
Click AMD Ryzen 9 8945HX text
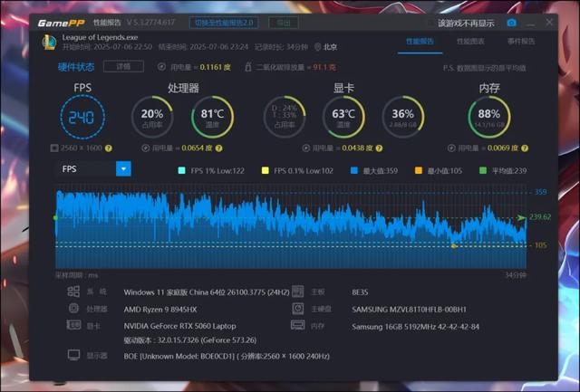[x=160, y=310]
